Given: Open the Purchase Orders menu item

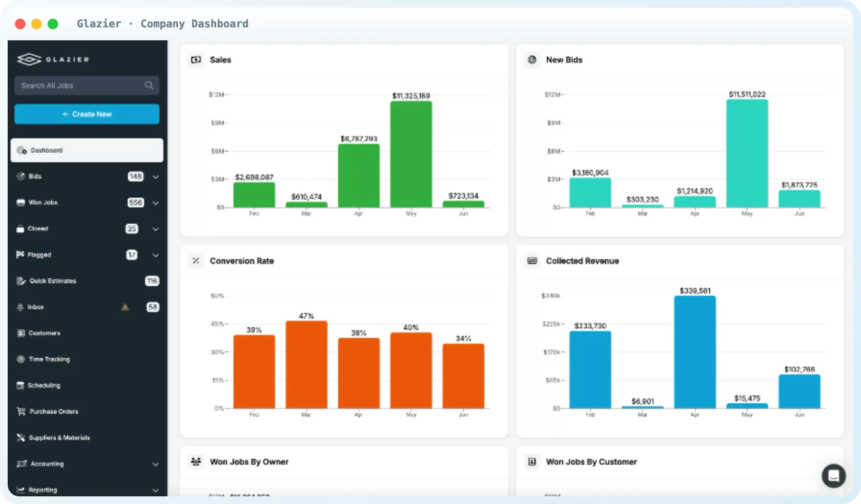Looking at the screenshot, I should click(87, 411).
